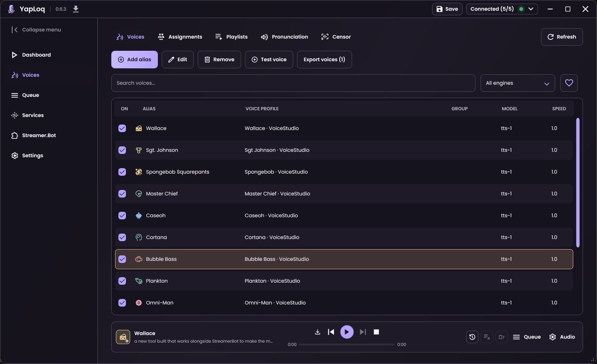Click Omni-Man's alias icon
This screenshot has height=364, width=597.
coord(138,303)
